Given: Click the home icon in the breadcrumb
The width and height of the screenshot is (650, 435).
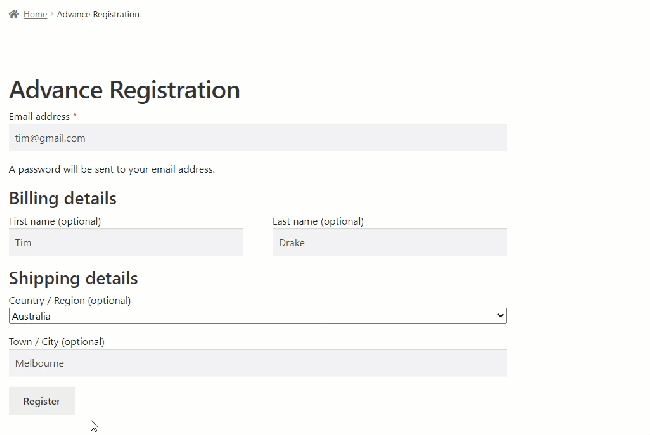Looking at the screenshot, I should click(14, 14).
